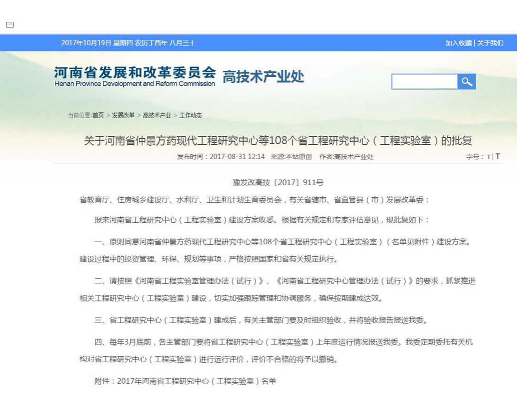The image size is (517, 420).
Task: Click the 来源:本站原创 source label
Action: point(291,157)
